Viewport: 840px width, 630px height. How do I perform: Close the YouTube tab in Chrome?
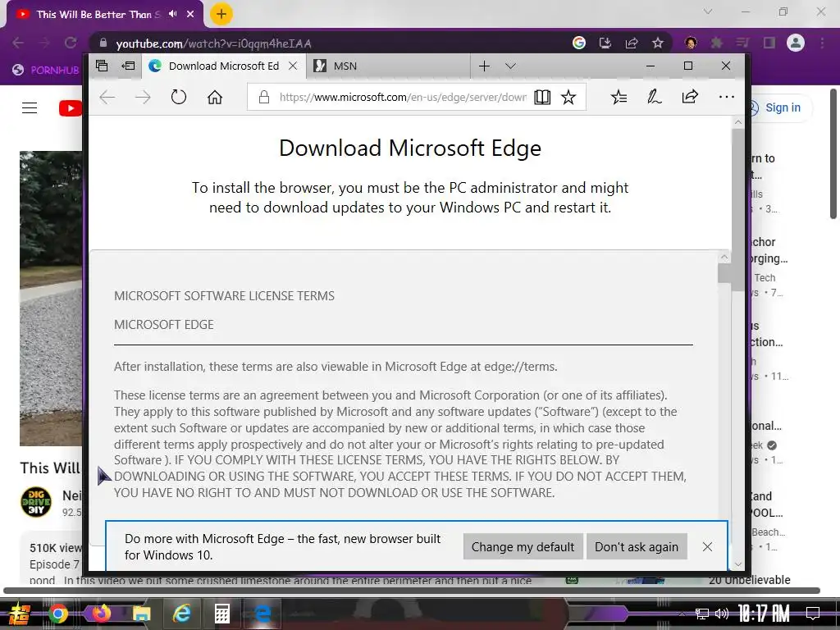click(x=190, y=14)
